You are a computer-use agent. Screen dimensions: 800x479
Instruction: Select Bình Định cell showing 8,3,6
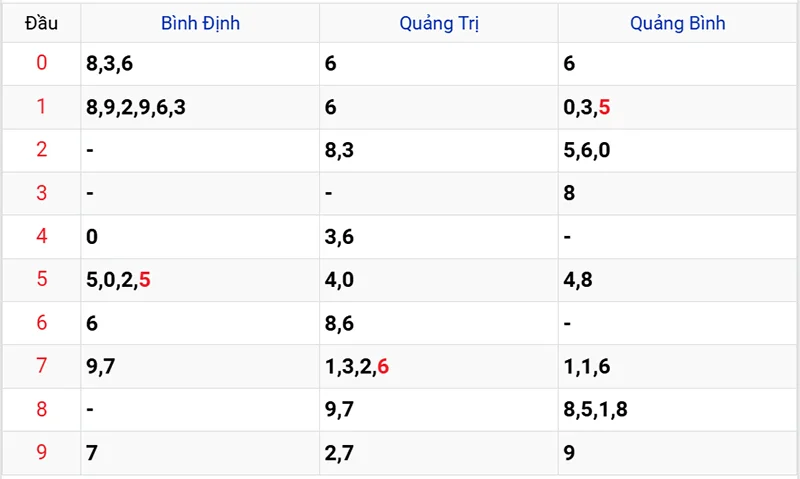pos(109,64)
